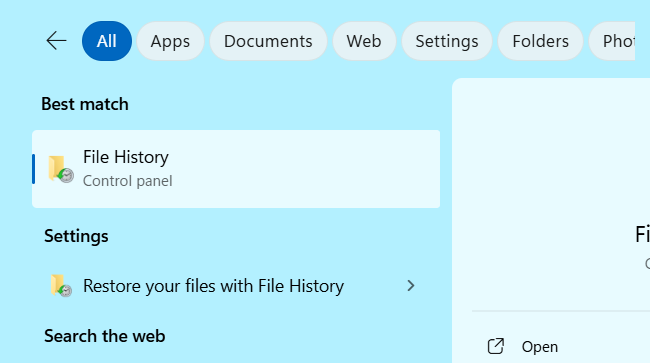Click the Control panel subtitle text
Viewport: 650px width, 363px height.
click(x=128, y=181)
